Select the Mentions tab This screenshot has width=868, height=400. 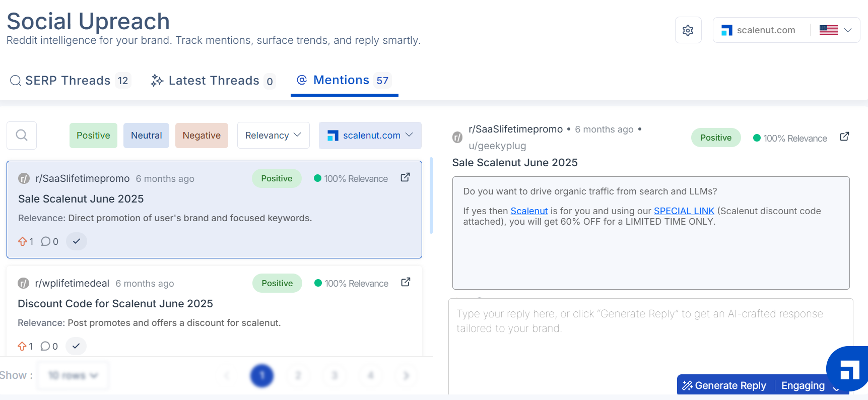345,80
